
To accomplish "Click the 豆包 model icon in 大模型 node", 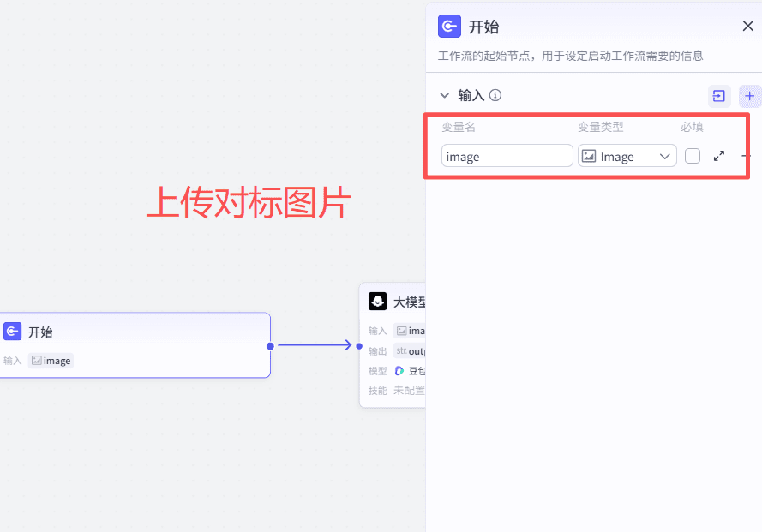I will (399, 371).
